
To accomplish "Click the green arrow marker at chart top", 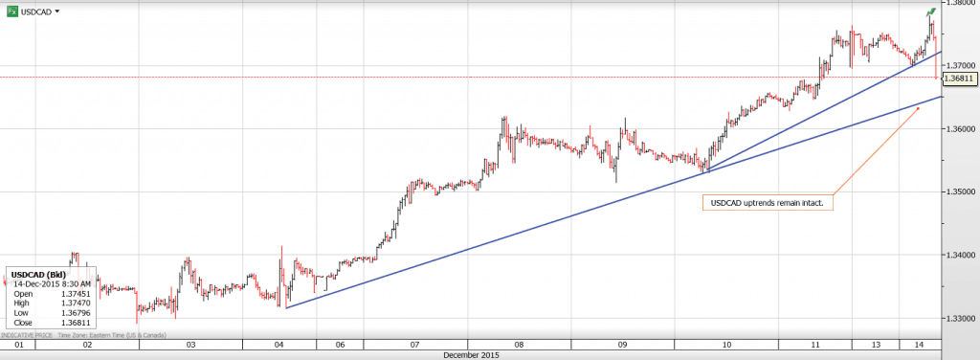I will [931, 12].
